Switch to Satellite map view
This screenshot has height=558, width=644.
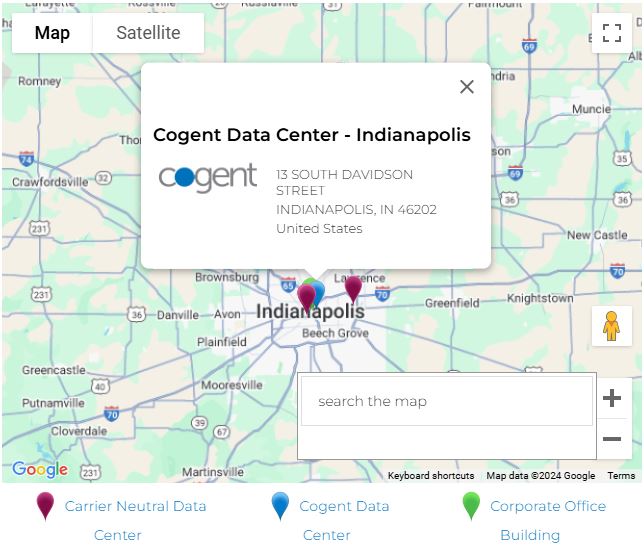[148, 33]
